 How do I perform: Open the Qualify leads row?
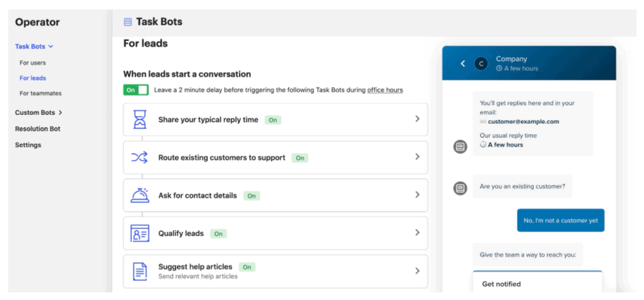276,233
